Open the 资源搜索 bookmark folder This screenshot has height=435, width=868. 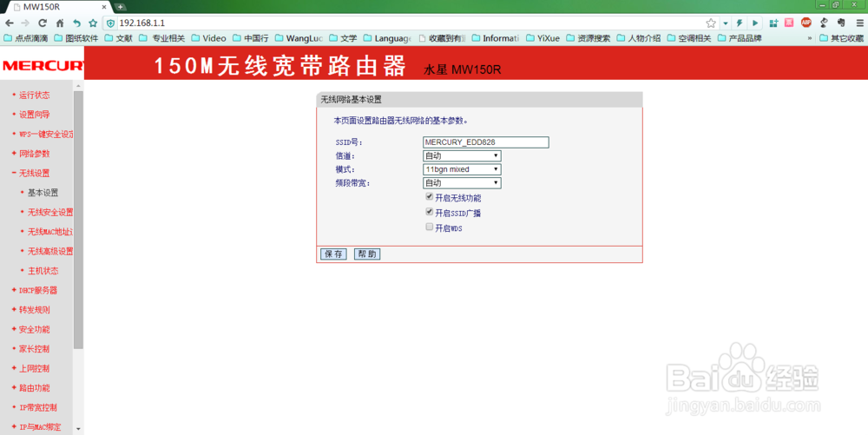588,38
